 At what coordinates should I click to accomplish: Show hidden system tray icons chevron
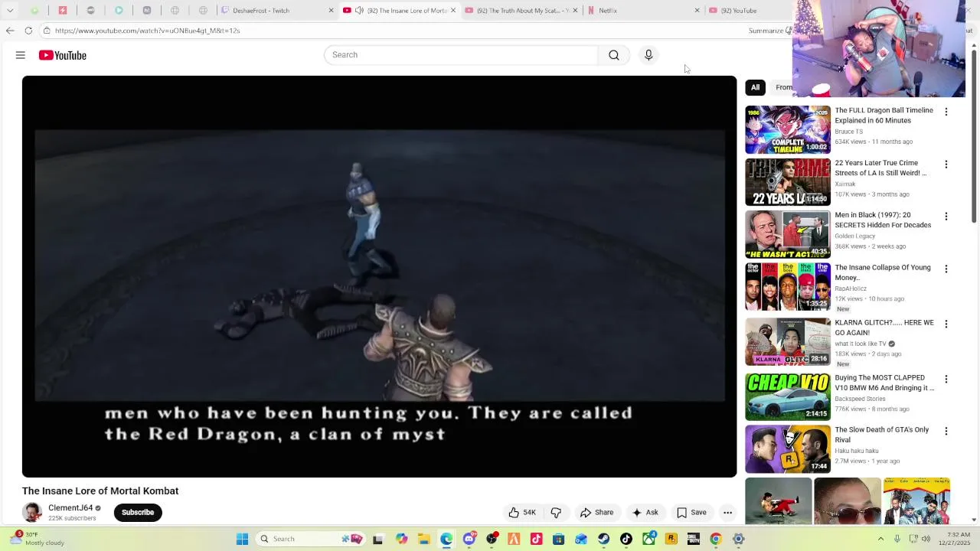tap(880, 539)
